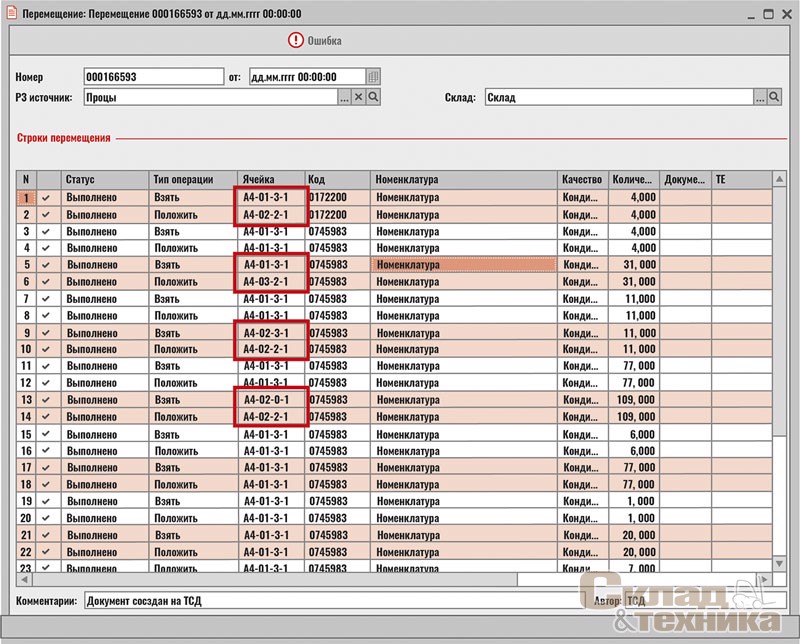Image resolution: width=800 pixels, height=644 pixels.
Task: Click the Тип операции column header
Action: click(192, 180)
